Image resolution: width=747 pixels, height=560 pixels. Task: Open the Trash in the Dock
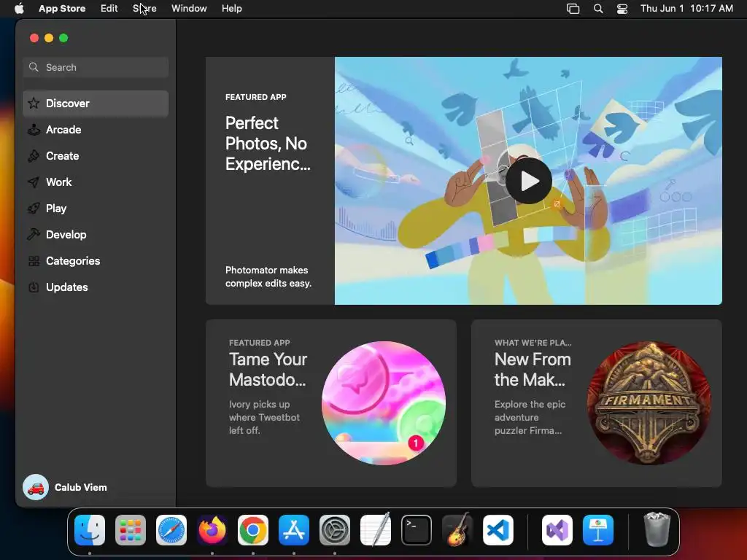tap(657, 529)
